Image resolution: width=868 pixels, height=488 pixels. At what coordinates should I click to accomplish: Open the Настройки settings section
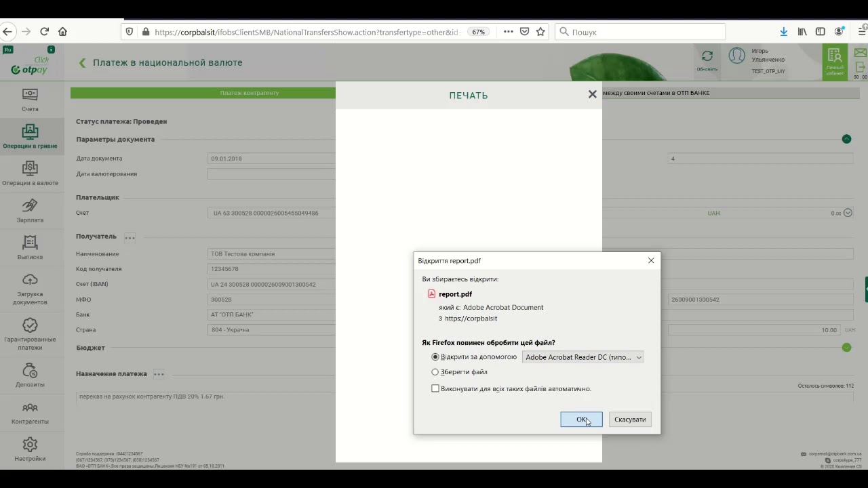(30, 449)
